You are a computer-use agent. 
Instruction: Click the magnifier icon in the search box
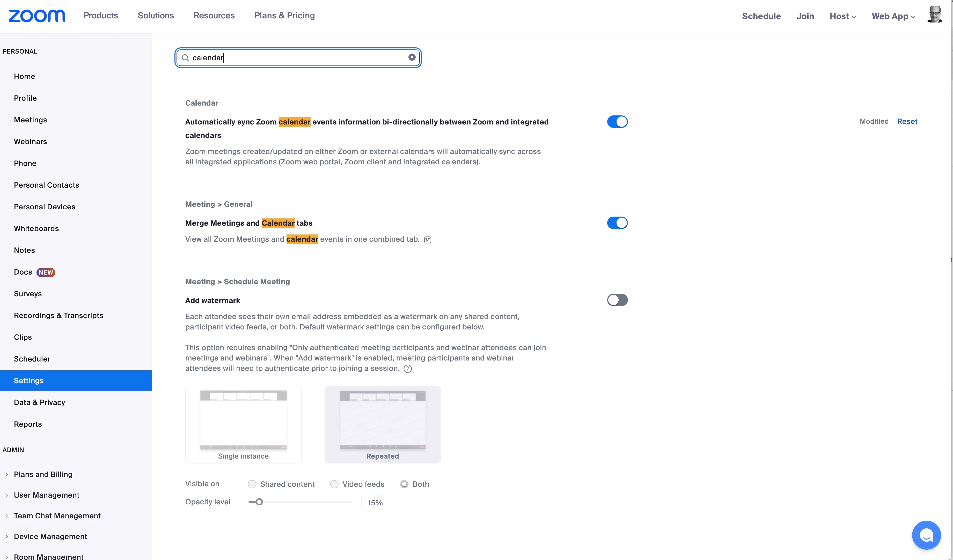tap(185, 57)
